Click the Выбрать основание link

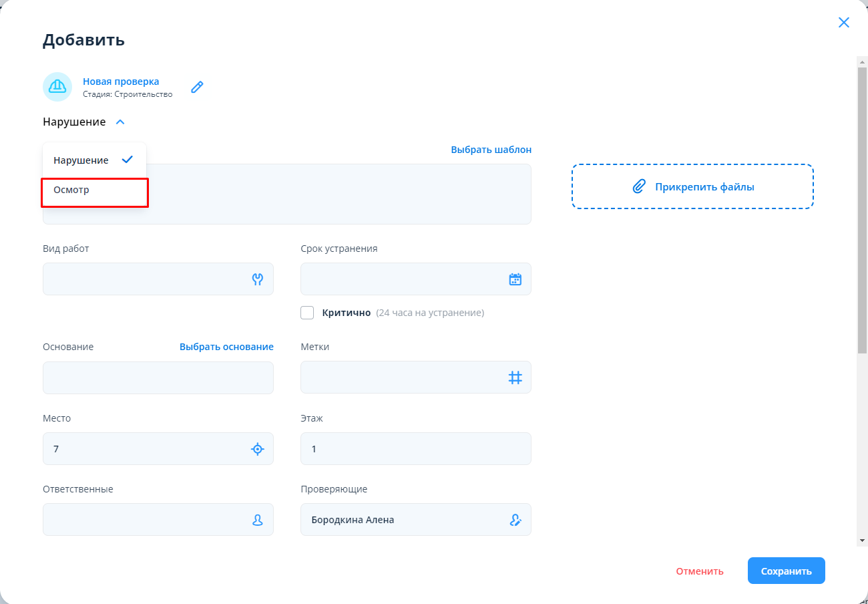(226, 347)
